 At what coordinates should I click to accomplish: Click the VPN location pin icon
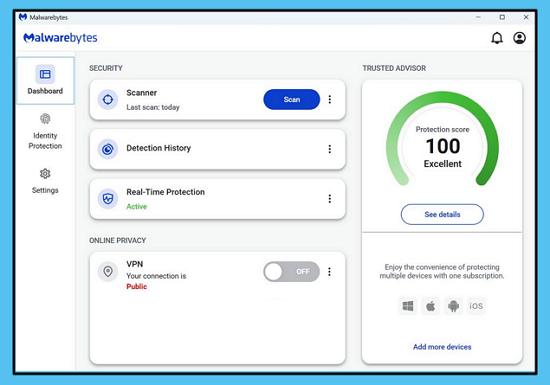[108, 271]
